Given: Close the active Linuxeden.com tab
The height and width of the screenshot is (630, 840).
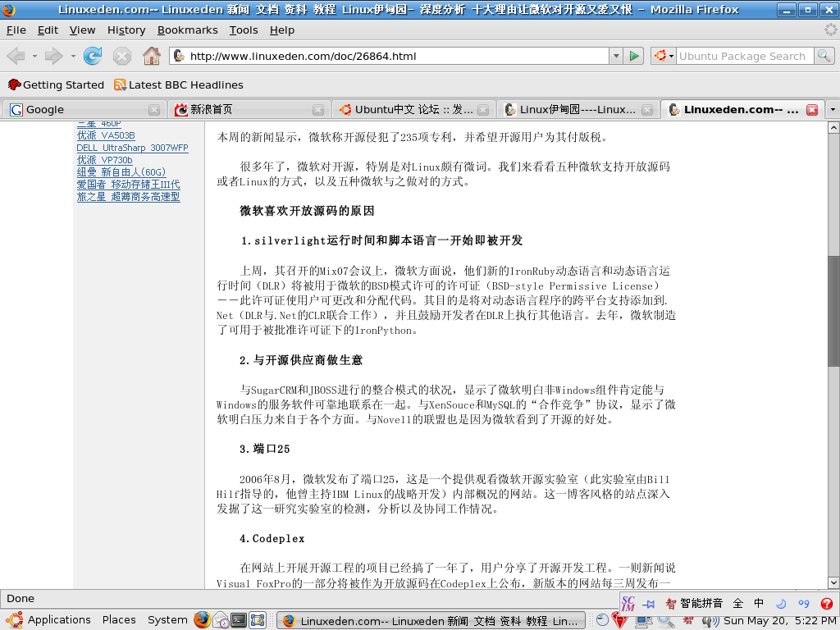Looking at the screenshot, I should pos(812,110).
